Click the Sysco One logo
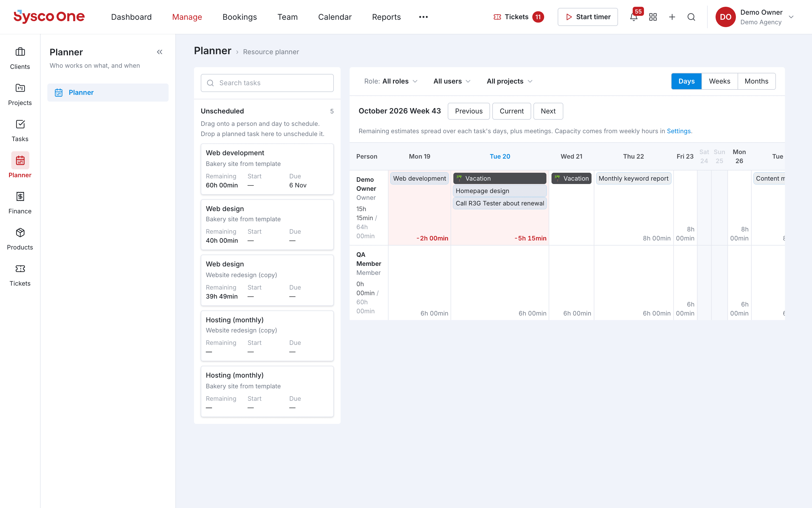The width and height of the screenshot is (812, 508). click(49, 16)
